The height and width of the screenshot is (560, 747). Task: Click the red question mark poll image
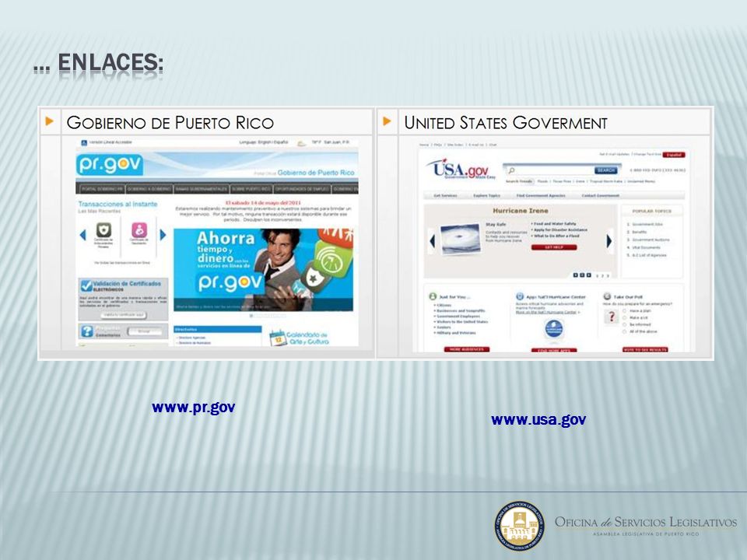point(612,317)
